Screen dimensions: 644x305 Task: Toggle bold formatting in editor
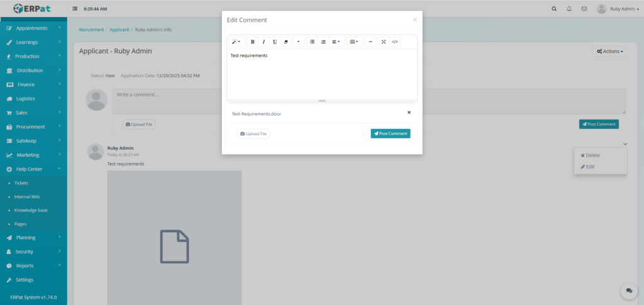pos(253,42)
